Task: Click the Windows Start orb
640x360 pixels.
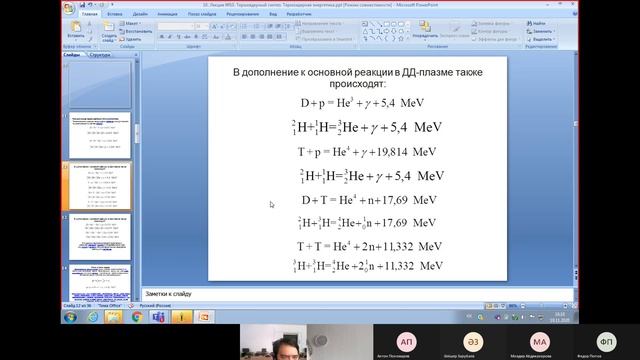Action: point(70,317)
